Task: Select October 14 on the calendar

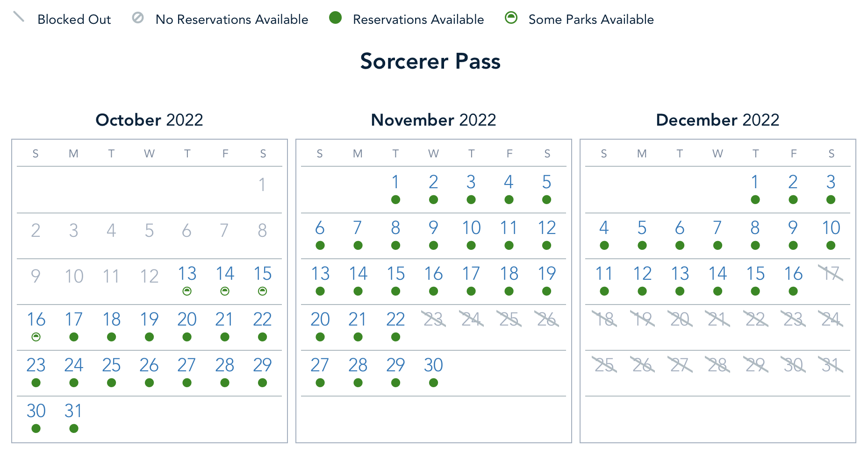Action: point(225,274)
